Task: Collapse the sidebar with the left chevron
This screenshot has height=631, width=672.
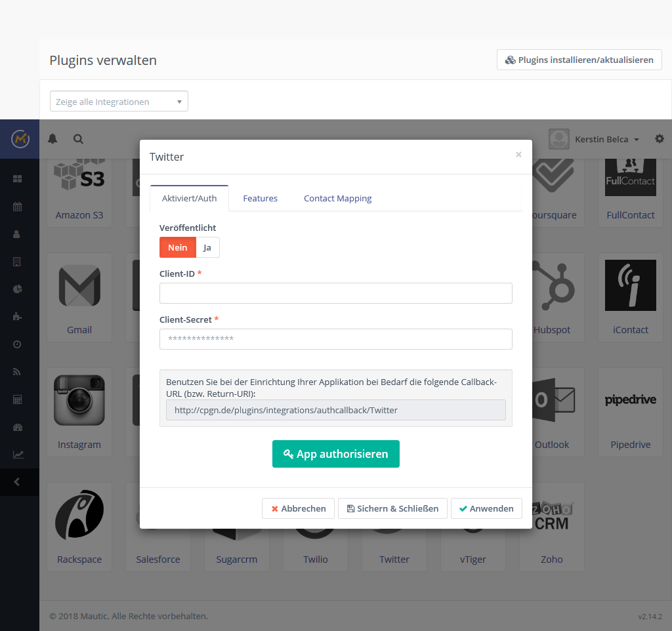Action: click(x=16, y=482)
